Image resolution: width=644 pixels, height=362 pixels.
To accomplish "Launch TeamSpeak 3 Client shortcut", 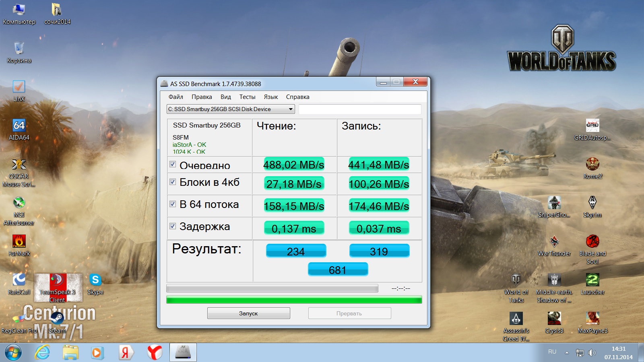I will [x=57, y=288].
